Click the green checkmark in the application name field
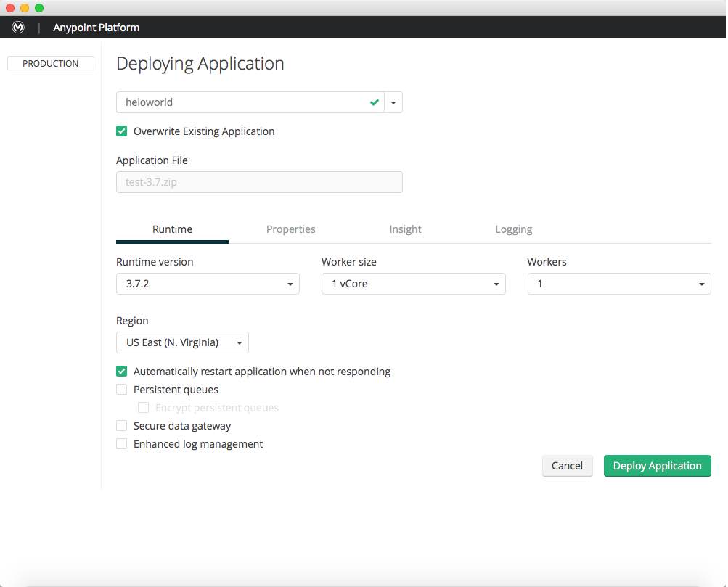The height and width of the screenshot is (587, 728). click(x=374, y=102)
